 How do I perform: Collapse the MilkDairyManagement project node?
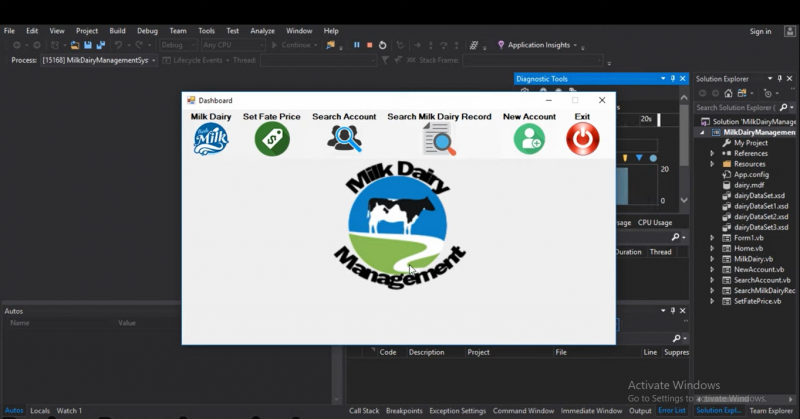click(x=703, y=132)
